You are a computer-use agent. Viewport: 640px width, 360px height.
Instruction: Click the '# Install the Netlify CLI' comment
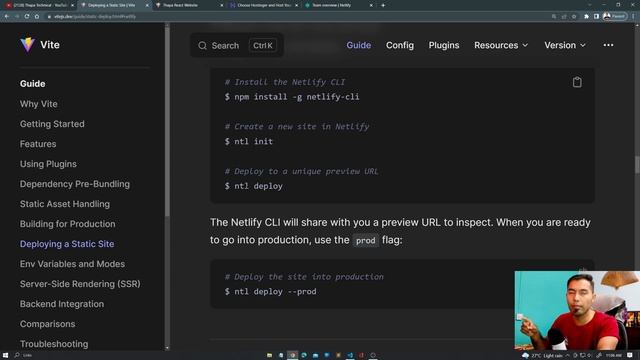[285, 82]
